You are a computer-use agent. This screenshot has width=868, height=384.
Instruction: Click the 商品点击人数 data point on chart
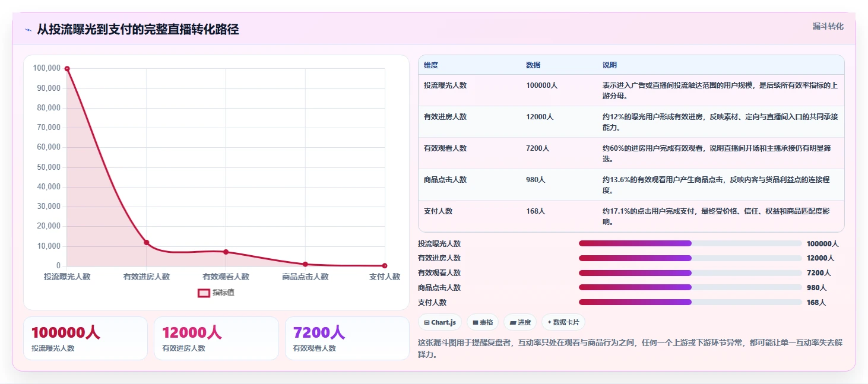(x=305, y=264)
